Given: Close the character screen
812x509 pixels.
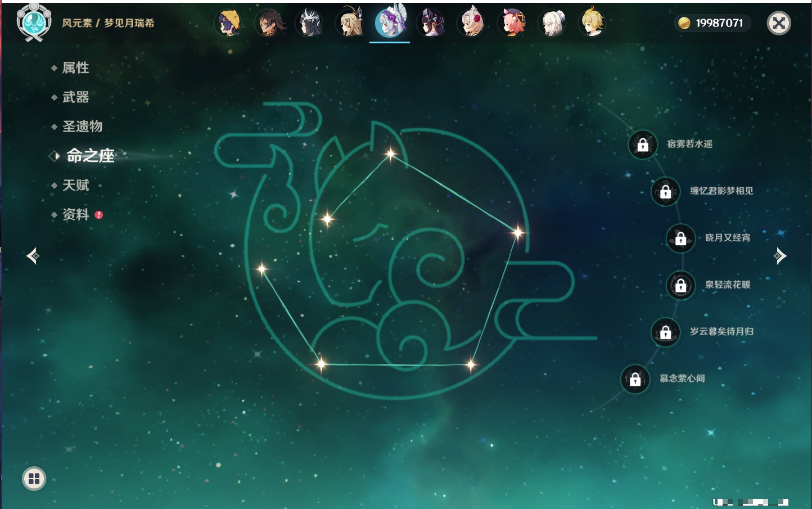Looking at the screenshot, I should 779,23.
